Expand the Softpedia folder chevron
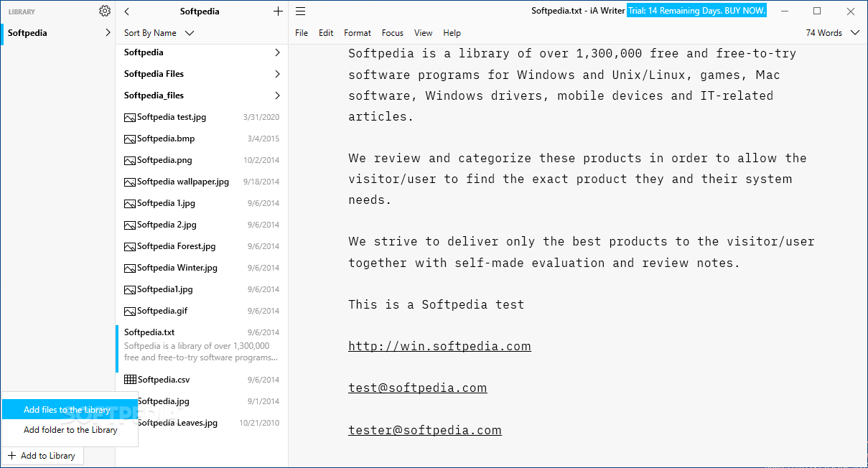The width and height of the screenshot is (868, 468). coord(277,52)
